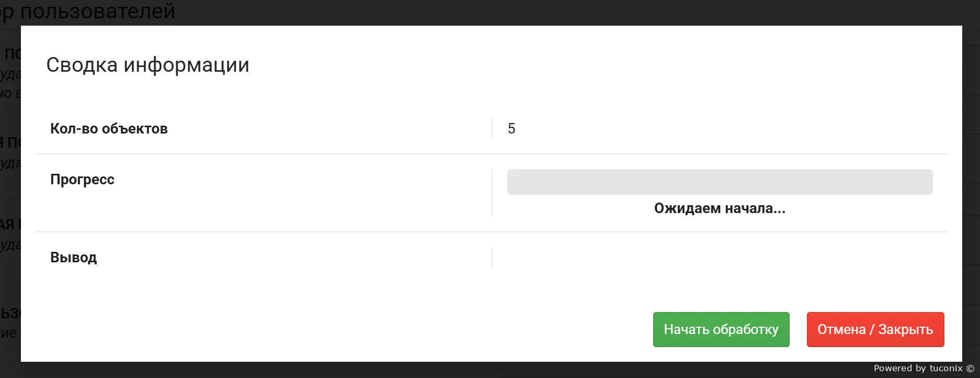Open the Powered by tuconix footer link

(918, 369)
